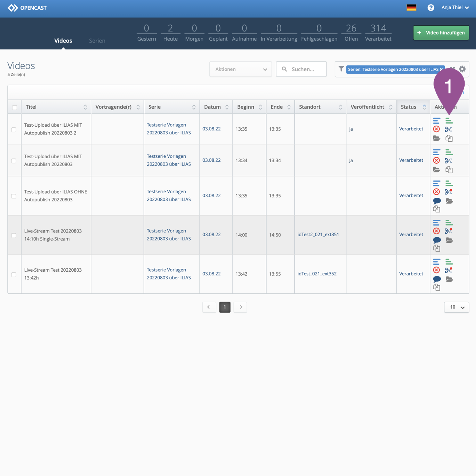Filter by the Offen status counter

(x=351, y=33)
